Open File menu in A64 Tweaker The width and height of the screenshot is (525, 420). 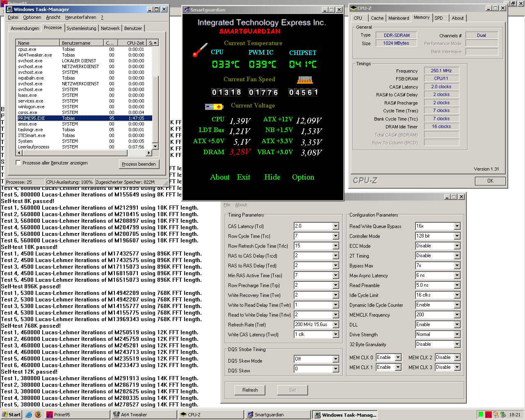point(227,205)
